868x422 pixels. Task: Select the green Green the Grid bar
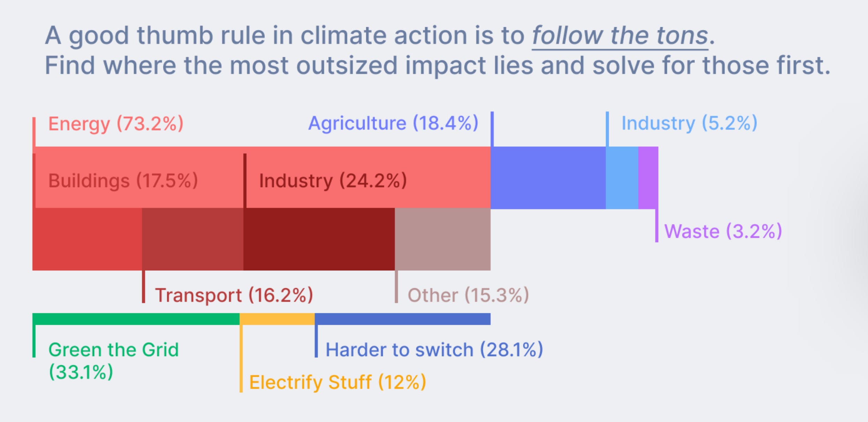point(136,319)
